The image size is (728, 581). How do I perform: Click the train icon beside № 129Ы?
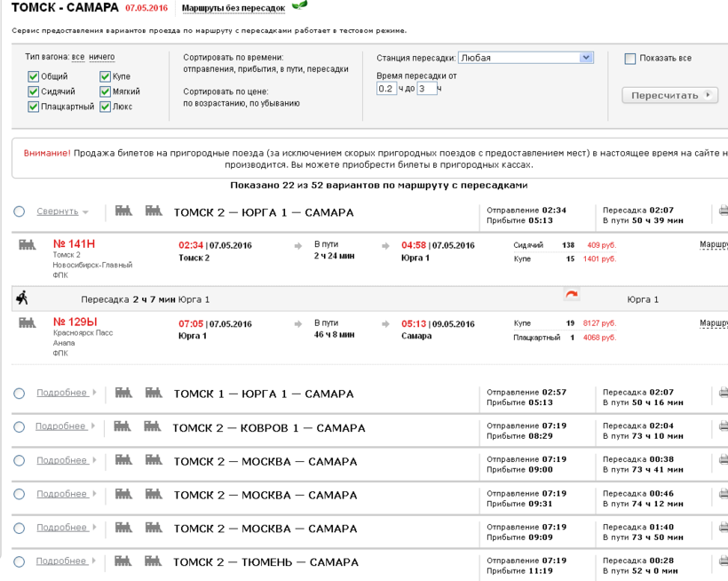(x=28, y=322)
